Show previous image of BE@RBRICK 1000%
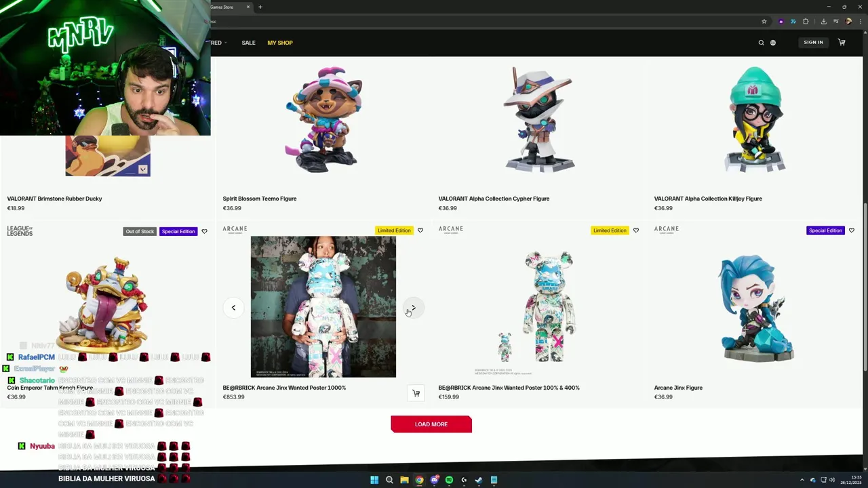This screenshot has width=868, height=488. point(233,308)
